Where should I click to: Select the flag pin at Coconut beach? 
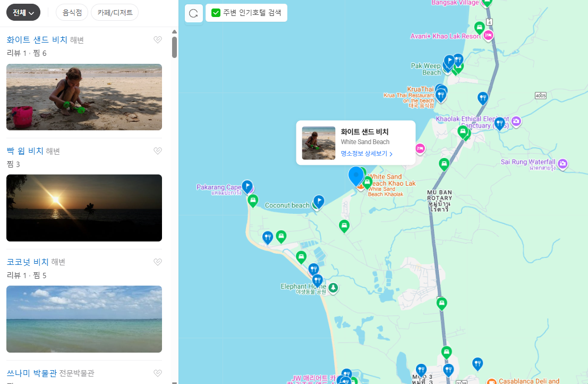[x=319, y=202]
